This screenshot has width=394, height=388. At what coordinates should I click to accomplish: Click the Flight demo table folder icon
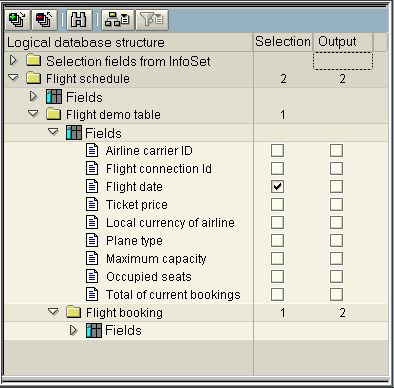pyautogui.click(x=54, y=114)
